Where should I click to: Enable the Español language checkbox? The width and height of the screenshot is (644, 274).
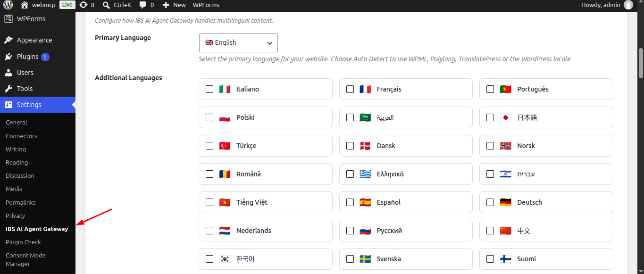[x=350, y=202]
